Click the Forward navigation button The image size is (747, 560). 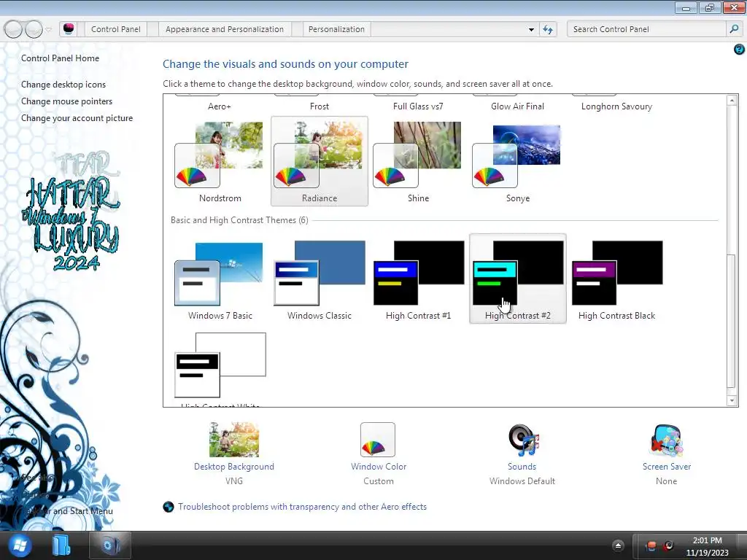click(34, 29)
